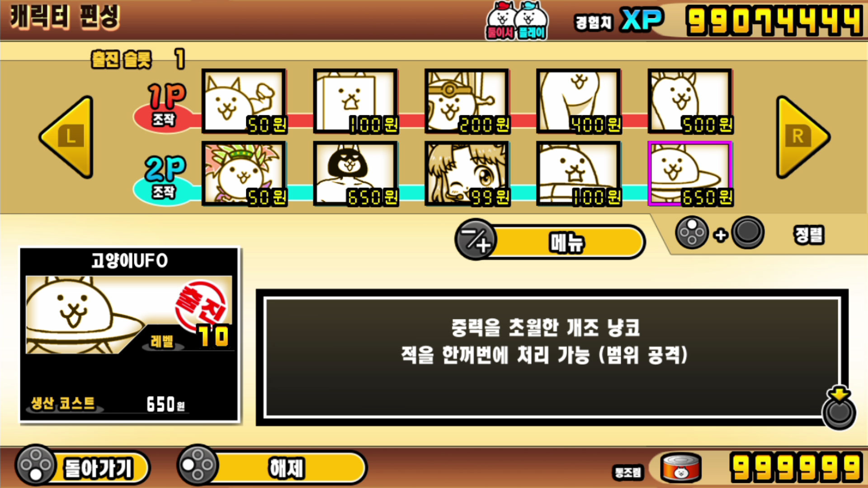
Task: Select the Legs Cat unit costing 400원
Action: (x=579, y=101)
